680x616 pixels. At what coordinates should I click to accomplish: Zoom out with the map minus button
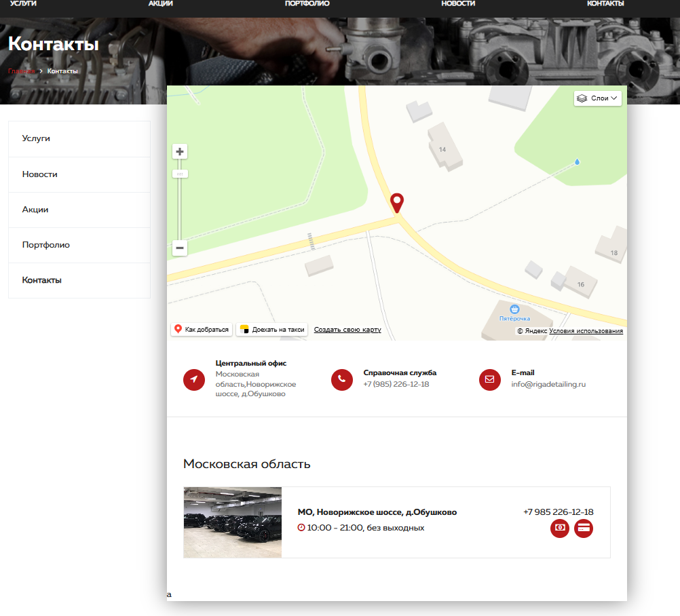pos(180,248)
